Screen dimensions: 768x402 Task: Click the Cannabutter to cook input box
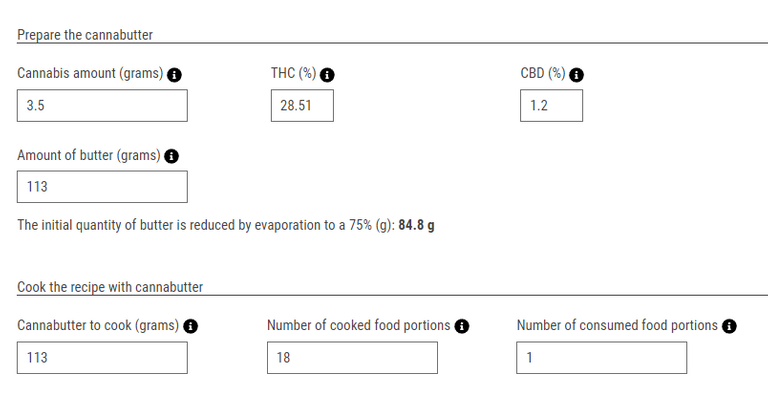[x=102, y=357]
